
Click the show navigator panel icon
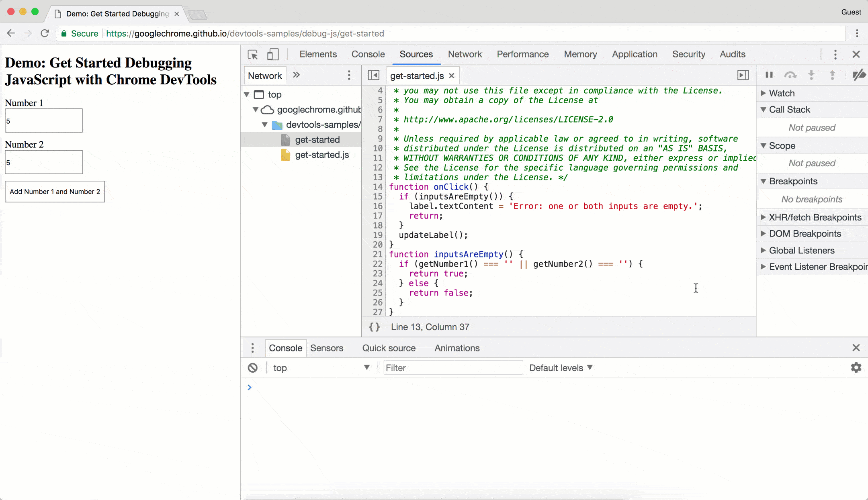pos(373,75)
